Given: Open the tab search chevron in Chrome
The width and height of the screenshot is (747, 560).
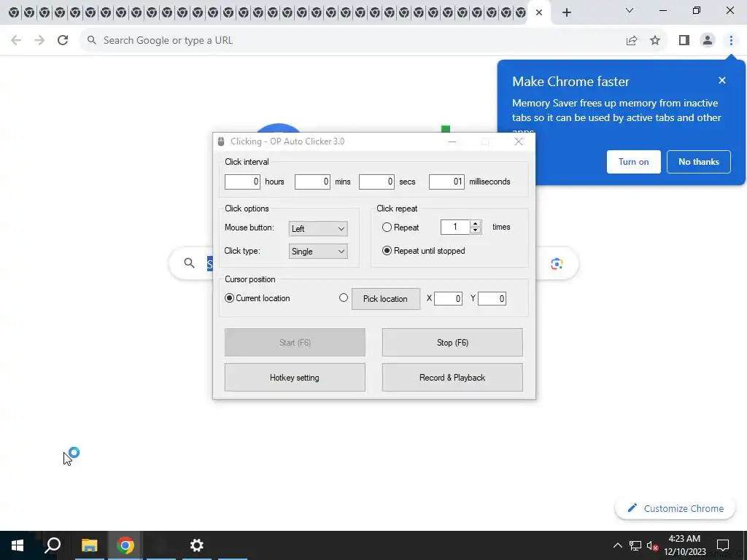Looking at the screenshot, I should [630, 10].
